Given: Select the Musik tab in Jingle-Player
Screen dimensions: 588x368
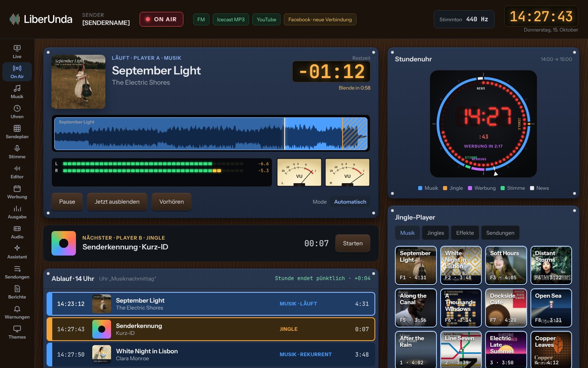Looking at the screenshot, I should click(408, 233).
